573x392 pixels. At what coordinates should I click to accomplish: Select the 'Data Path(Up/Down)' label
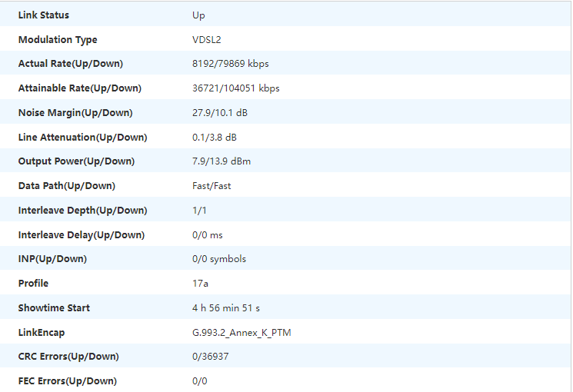coord(66,185)
